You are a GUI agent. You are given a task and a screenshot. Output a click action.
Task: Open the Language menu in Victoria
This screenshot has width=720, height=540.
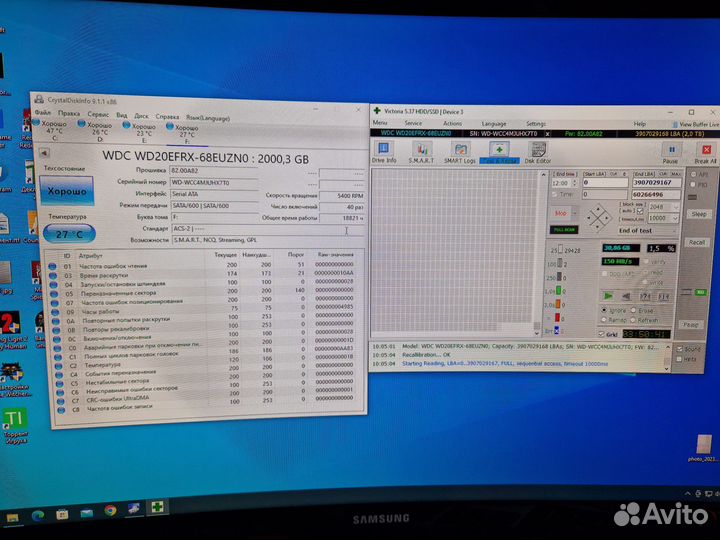click(x=494, y=124)
